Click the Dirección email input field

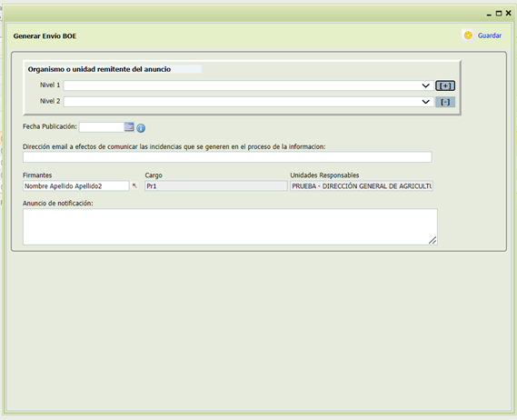227,157
